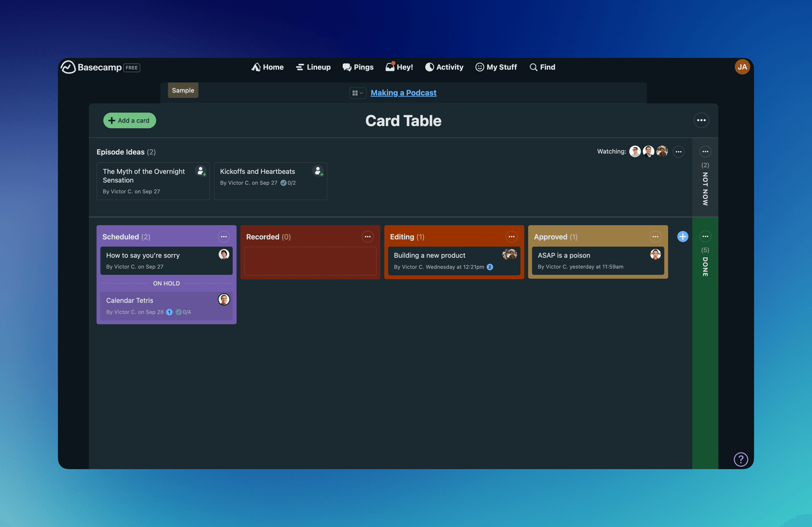Open the Hey! notifications menu

[x=399, y=67]
